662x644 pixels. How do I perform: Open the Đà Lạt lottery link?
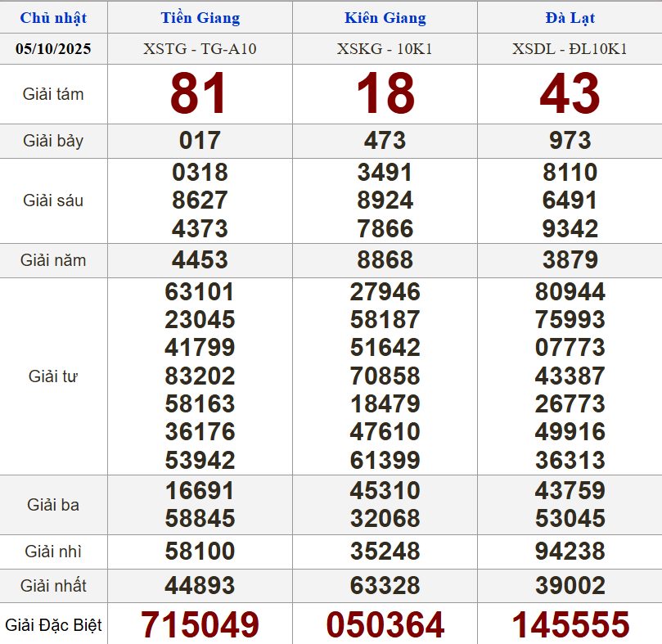click(x=570, y=18)
